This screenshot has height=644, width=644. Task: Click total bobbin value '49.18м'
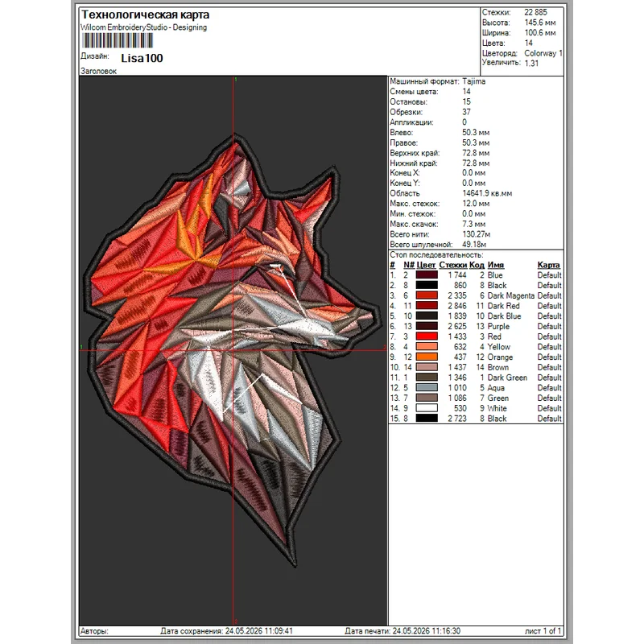click(474, 245)
